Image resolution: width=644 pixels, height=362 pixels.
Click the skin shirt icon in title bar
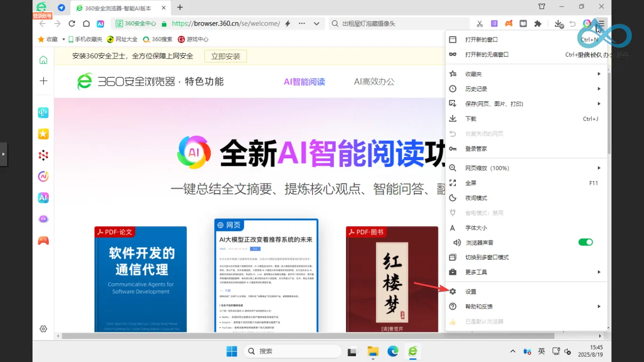pos(542,7)
